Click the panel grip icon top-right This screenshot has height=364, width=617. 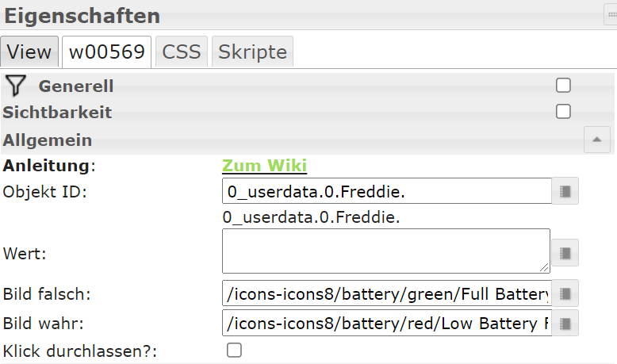(x=610, y=14)
